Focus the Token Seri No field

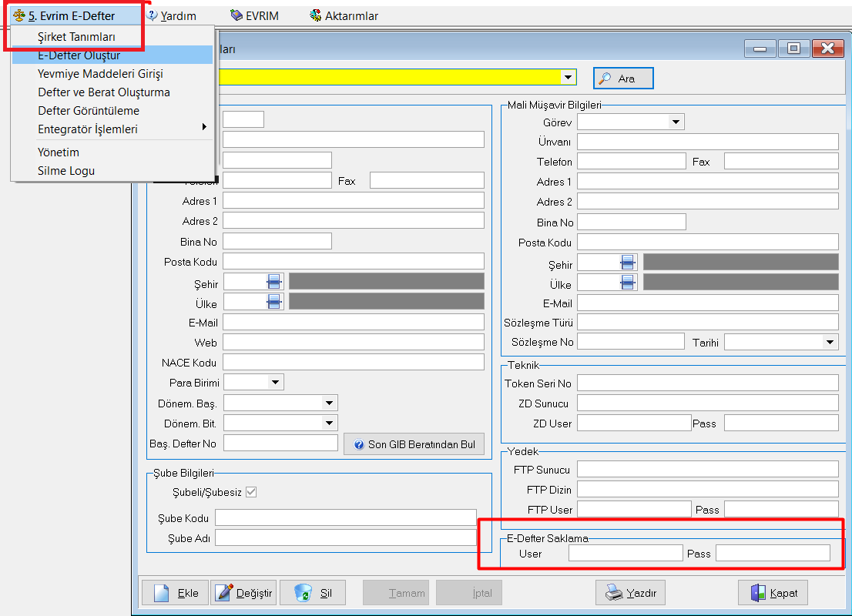pyautogui.click(x=707, y=383)
